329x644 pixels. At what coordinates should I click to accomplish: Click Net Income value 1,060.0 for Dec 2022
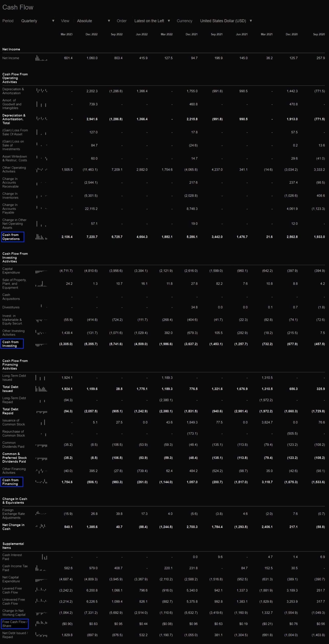click(x=92, y=58)
